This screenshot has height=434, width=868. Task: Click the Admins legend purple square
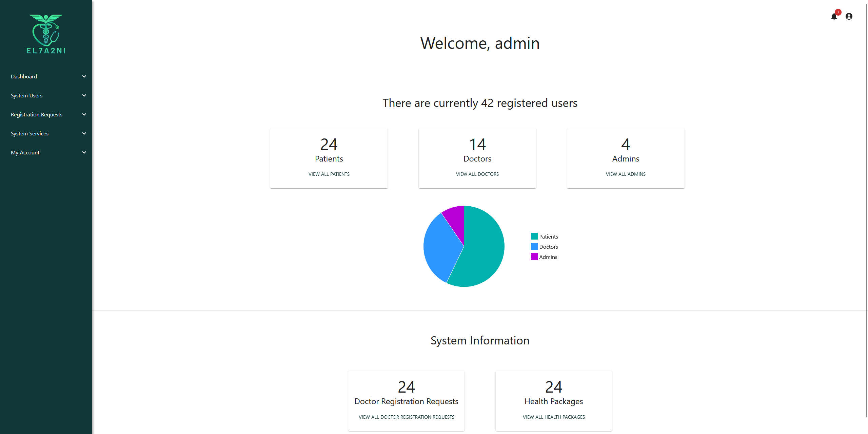[534, 257]
